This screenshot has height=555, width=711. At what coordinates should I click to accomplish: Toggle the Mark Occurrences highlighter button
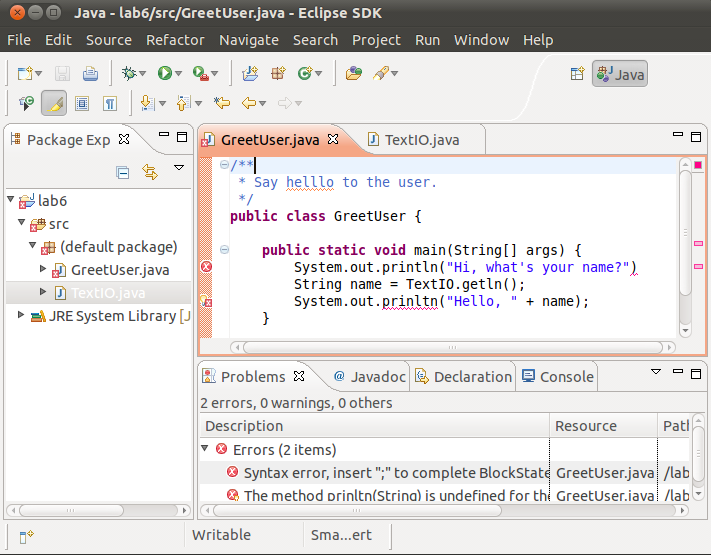pos(53,103)
